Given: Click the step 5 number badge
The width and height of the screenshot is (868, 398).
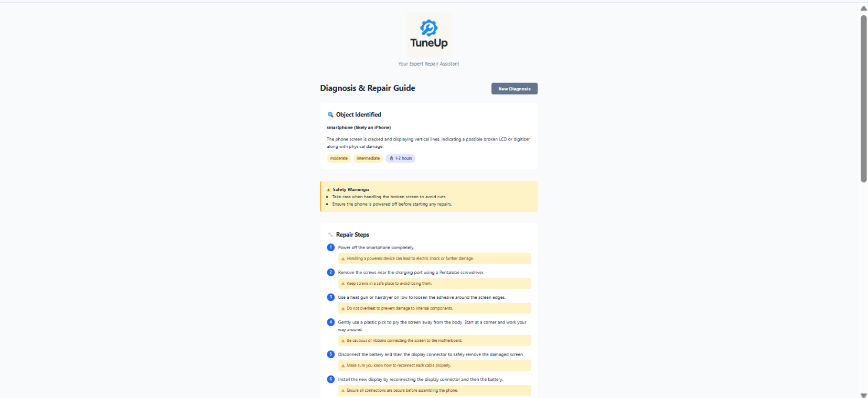Looking at the screenshot, I should (330, 354).
